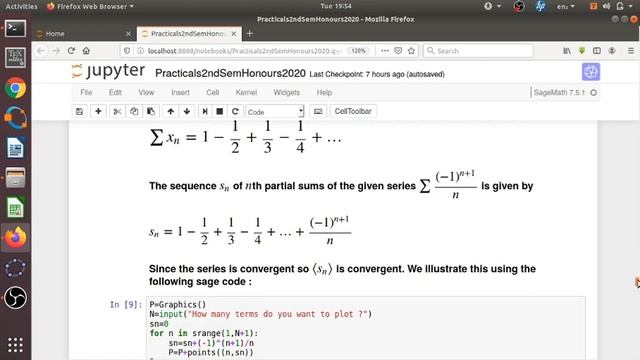This screenshot has height=360, width=640.
Task: Click Firefox icon in the dock
Action: point(16,238)
